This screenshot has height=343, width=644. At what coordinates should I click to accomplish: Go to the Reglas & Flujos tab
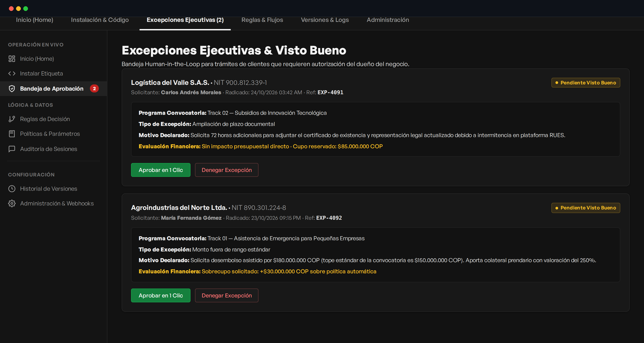[x=262, y=20]
